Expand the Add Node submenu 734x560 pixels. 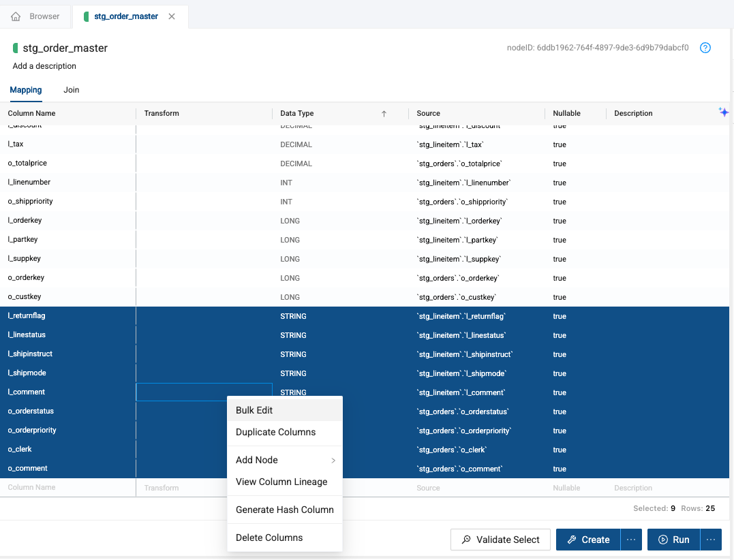click(285, 460)
